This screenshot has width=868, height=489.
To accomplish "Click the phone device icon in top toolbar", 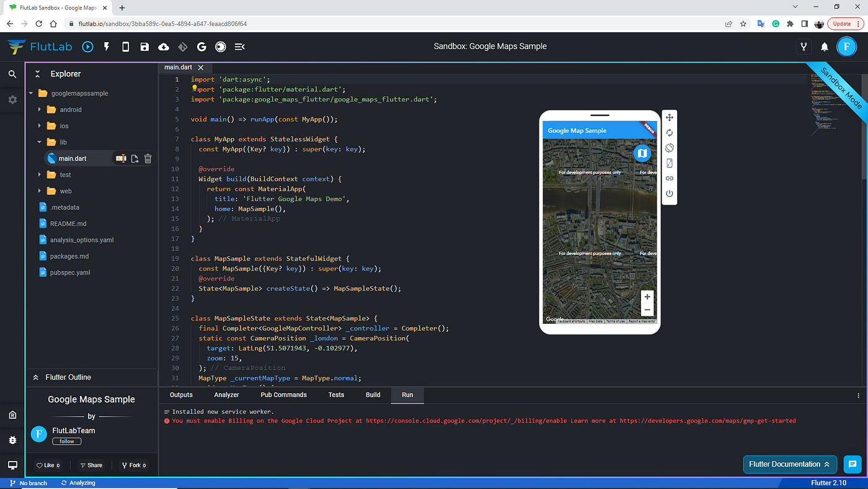I will [125, 47].
